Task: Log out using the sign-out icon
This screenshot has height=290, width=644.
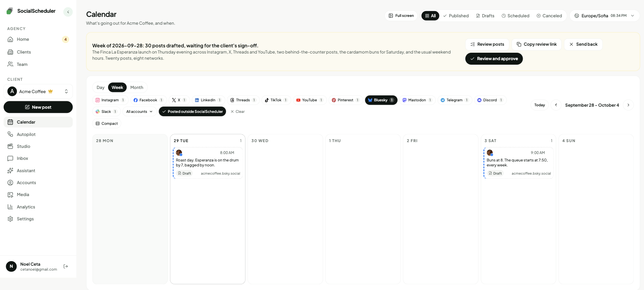Action: [66, 267]
